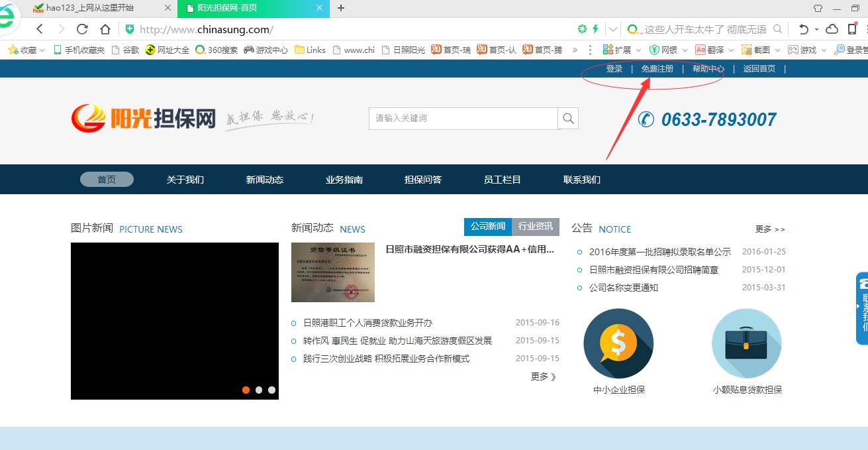Click the browser back arrow
Image resolution: width=868 pixels, height=450 pixels.
tap(40, 29)
